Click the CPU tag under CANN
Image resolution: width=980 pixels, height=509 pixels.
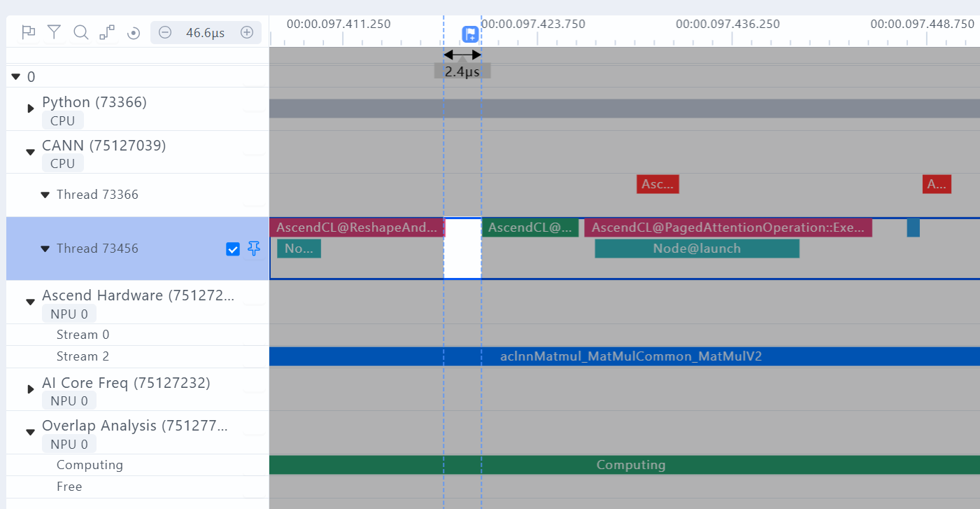63,163
